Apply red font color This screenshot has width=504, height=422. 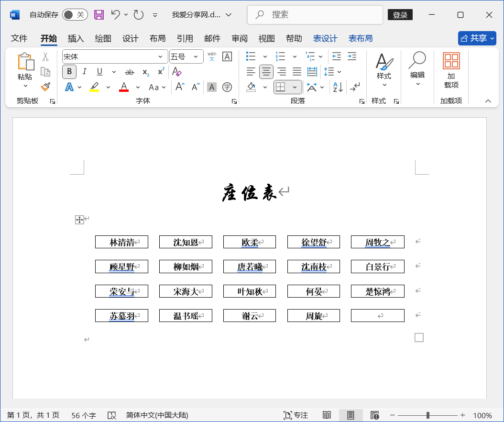tap(124, 87)
